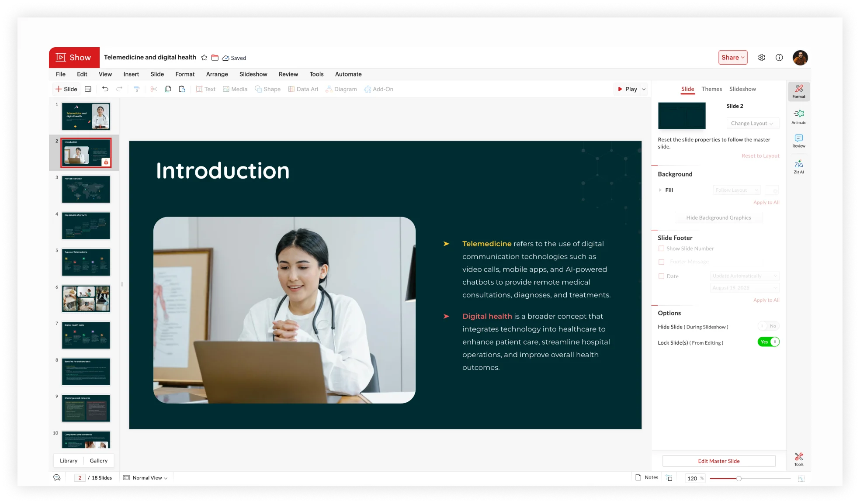The width and height of the screenshot is (860, 504).
Task: Open the Media insert tool
Action: (235, 89)
